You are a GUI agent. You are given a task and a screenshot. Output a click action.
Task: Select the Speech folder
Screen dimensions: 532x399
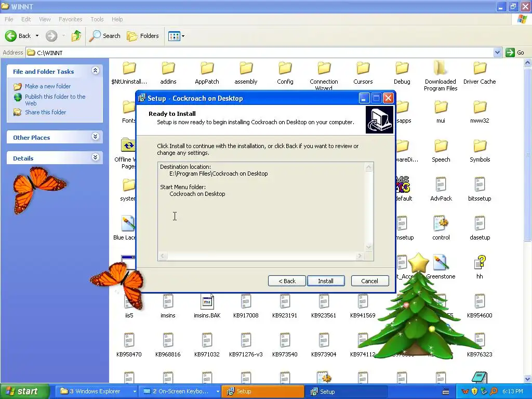(441, 151)
